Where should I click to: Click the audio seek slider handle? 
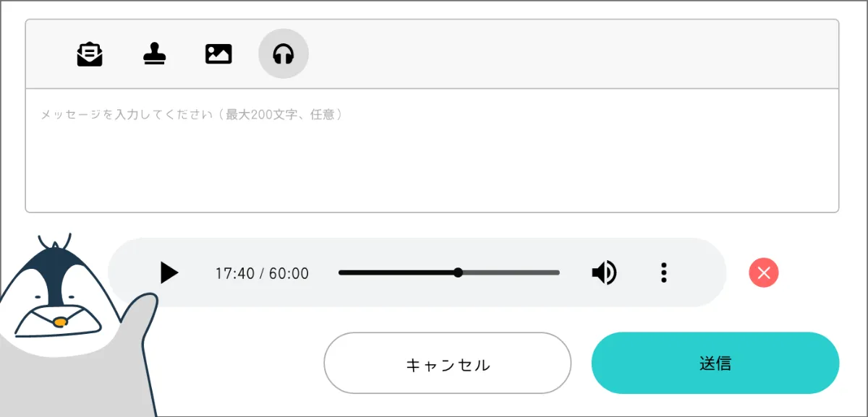459,272
